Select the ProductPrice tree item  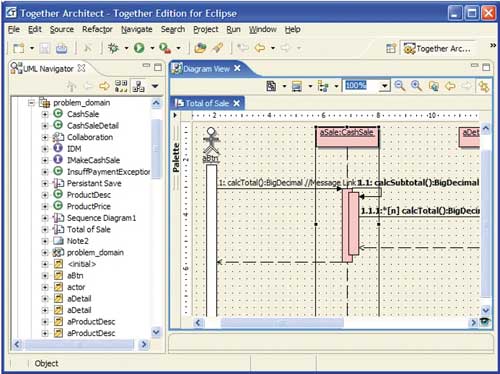tap(89, 206)
